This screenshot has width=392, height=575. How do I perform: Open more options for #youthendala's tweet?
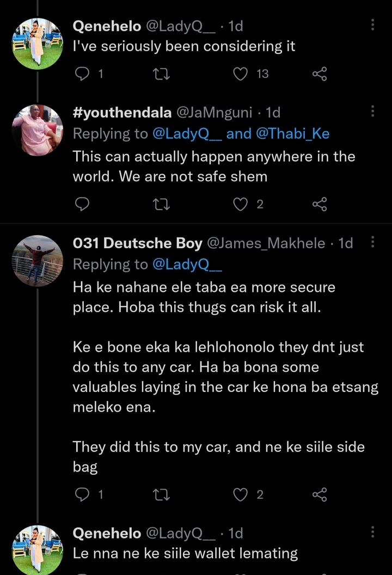click(x=372, y=112)
